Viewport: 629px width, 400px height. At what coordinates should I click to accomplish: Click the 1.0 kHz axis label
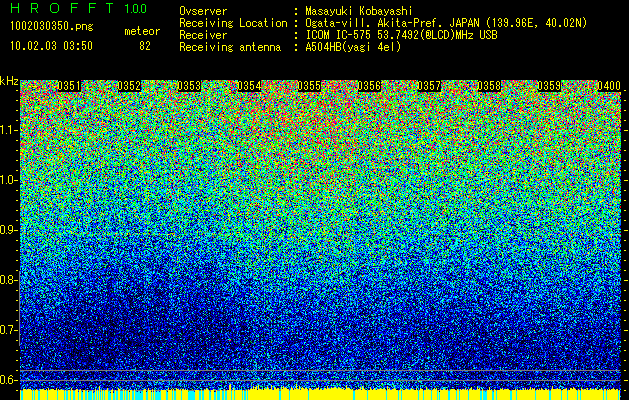[x=9, y=180]
